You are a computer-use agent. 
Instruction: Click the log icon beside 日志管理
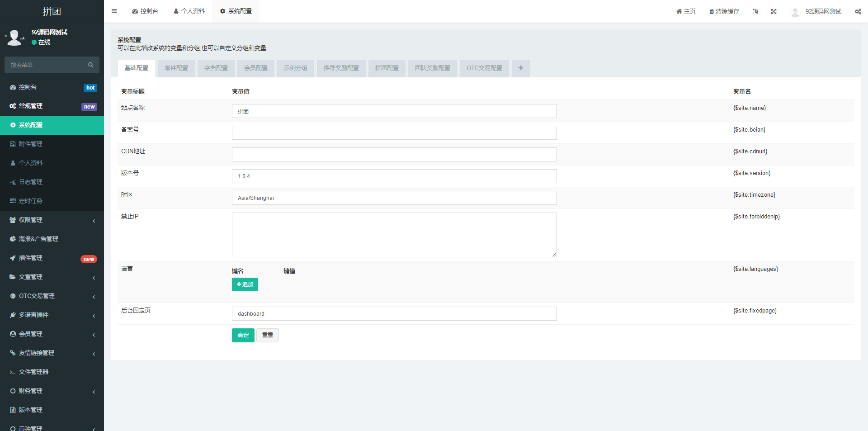(13, 182)
